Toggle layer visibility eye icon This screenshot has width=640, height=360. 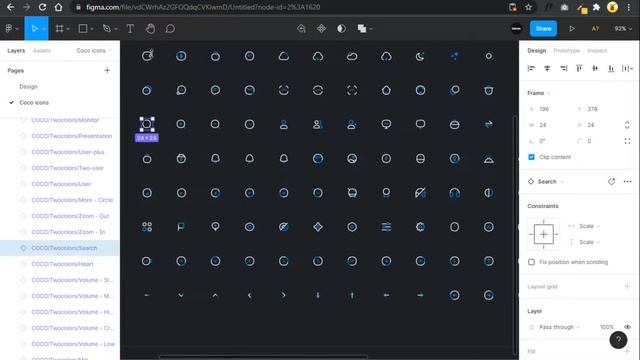click(x=627, y=327)
